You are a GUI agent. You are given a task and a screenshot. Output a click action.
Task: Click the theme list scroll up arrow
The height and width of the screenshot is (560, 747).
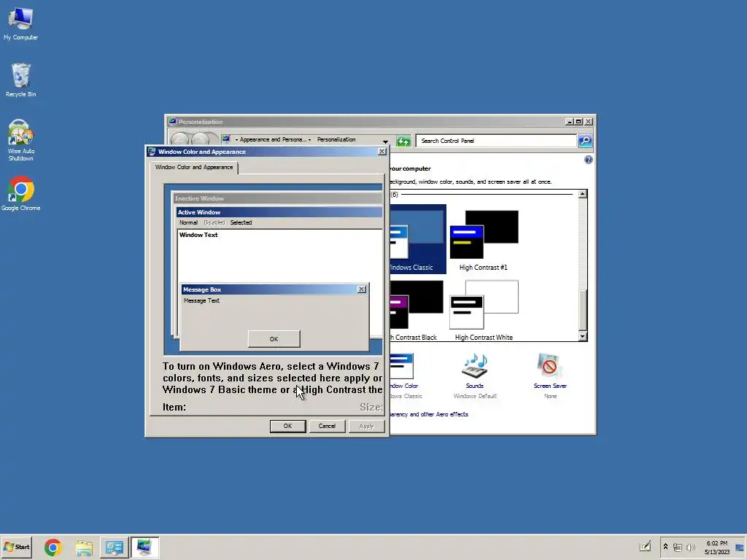[583, 194]
